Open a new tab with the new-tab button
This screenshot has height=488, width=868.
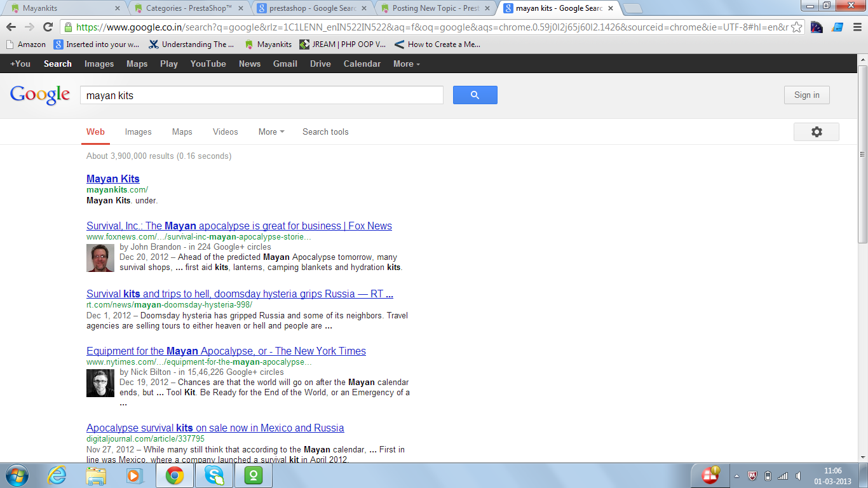click(633, 8)
